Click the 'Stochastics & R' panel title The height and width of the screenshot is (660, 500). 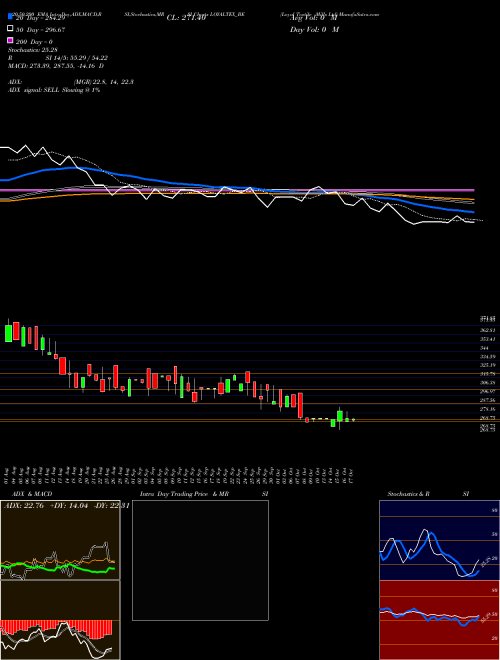coord(408,494)
